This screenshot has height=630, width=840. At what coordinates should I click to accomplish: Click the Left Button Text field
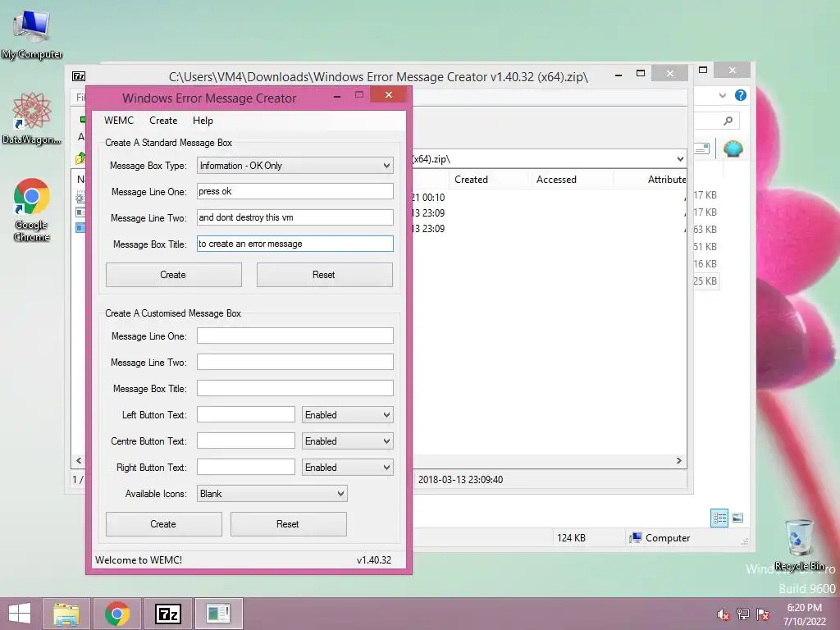246,414
